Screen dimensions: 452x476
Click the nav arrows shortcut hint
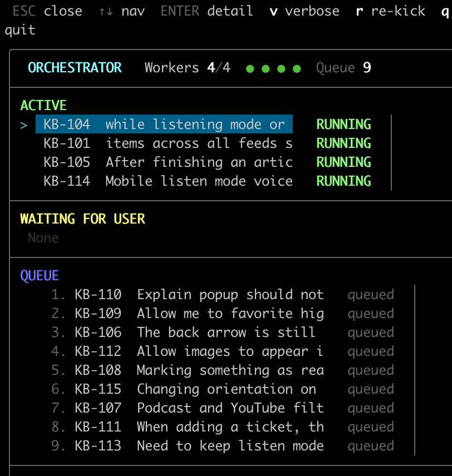click(122, 11)
